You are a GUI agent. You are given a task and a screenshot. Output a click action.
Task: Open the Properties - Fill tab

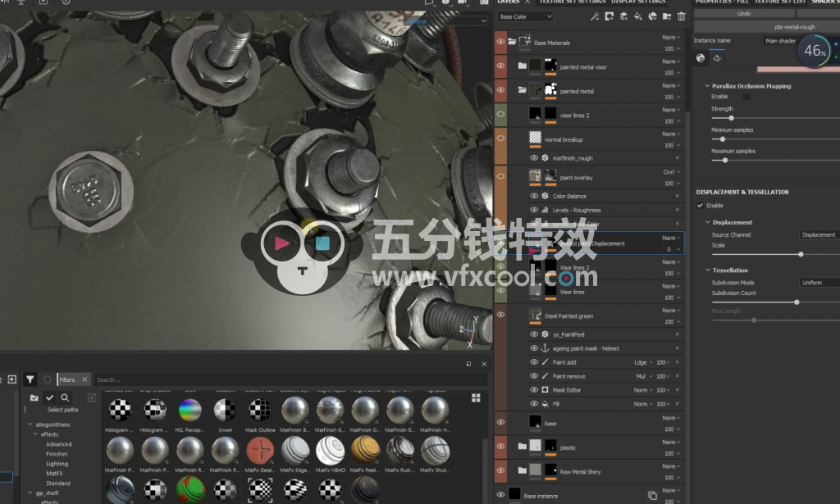pyautogui.click(x=723, y=2)
